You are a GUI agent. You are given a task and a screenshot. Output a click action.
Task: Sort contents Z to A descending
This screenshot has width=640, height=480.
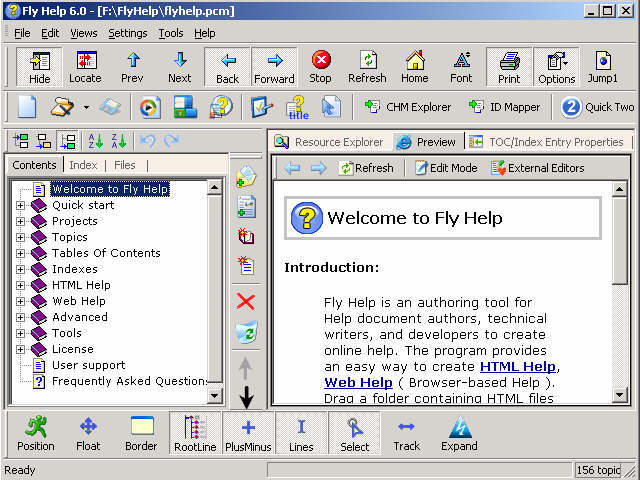click(119, 141)
